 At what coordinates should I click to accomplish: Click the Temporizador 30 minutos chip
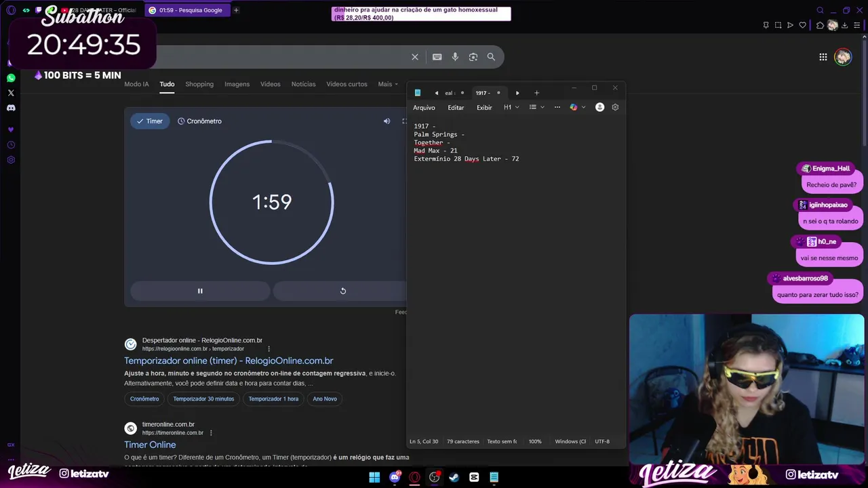coord(203,399)
